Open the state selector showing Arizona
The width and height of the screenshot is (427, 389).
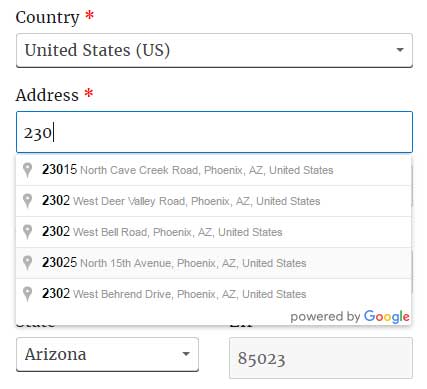point(107,354)
